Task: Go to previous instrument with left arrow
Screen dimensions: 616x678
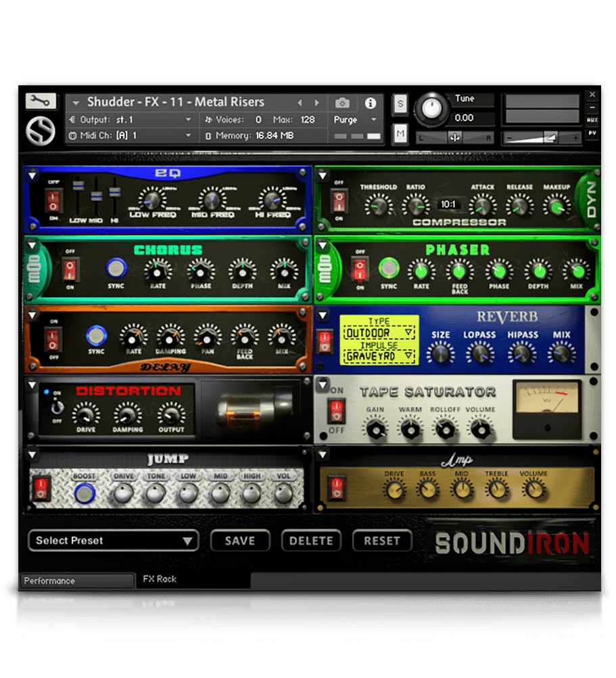Action: point(300,103)
